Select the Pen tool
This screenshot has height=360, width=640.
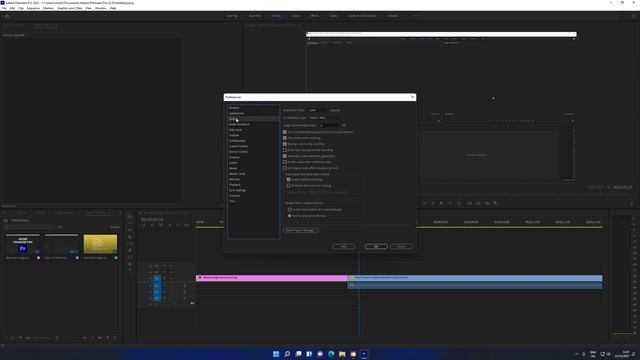[x=130, y=251]
